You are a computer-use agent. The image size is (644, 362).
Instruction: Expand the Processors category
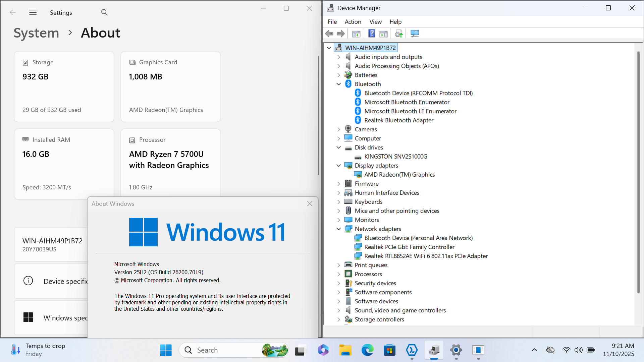pos(338,274)
